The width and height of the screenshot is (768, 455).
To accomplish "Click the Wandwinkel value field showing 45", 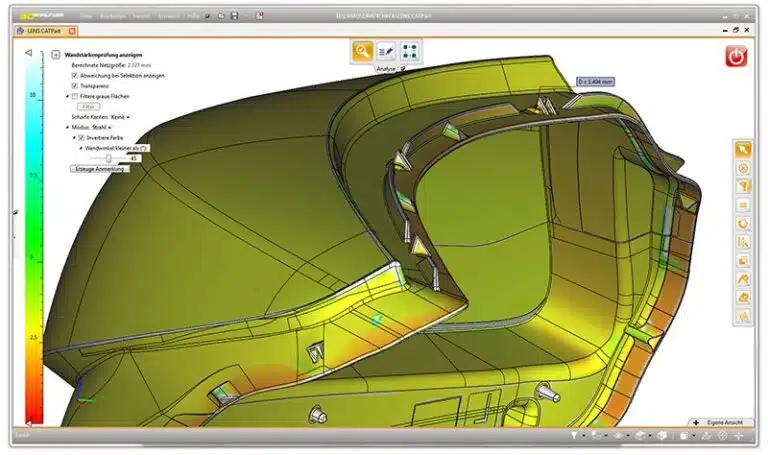I will (x=133, y=158).
